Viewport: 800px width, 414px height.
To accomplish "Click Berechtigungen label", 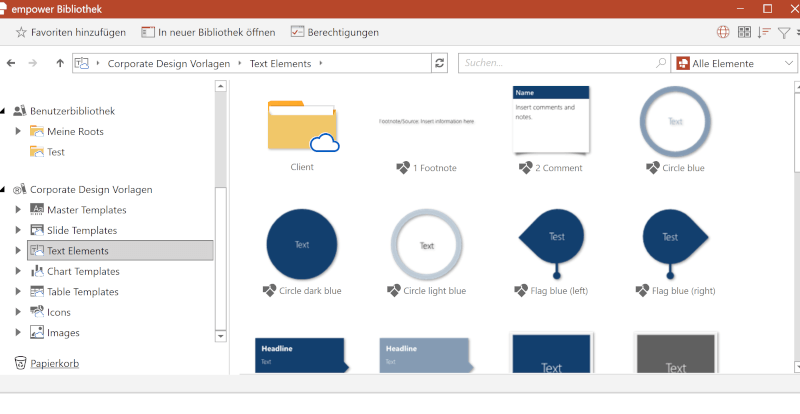I will pos(343,32).
